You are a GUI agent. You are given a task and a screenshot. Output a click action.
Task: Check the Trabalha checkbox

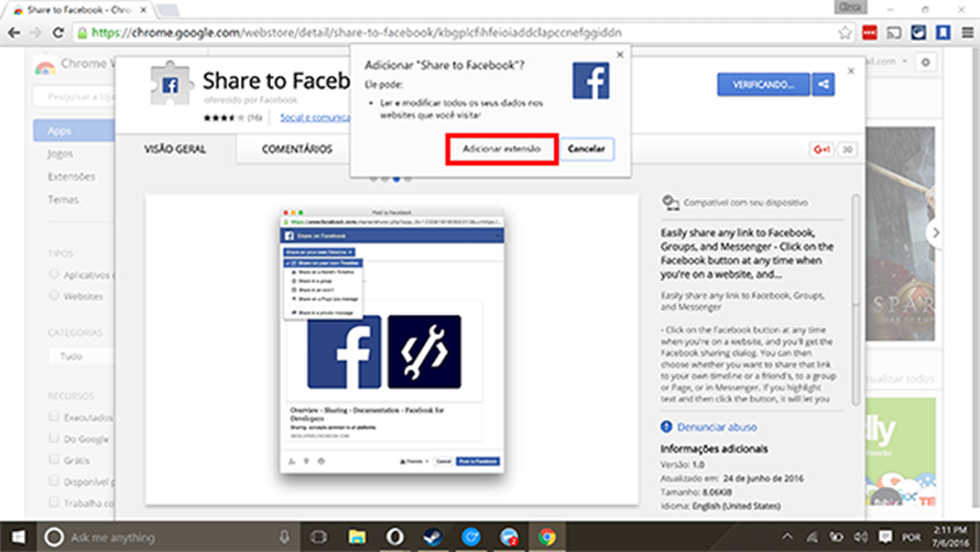coord(54,502)
